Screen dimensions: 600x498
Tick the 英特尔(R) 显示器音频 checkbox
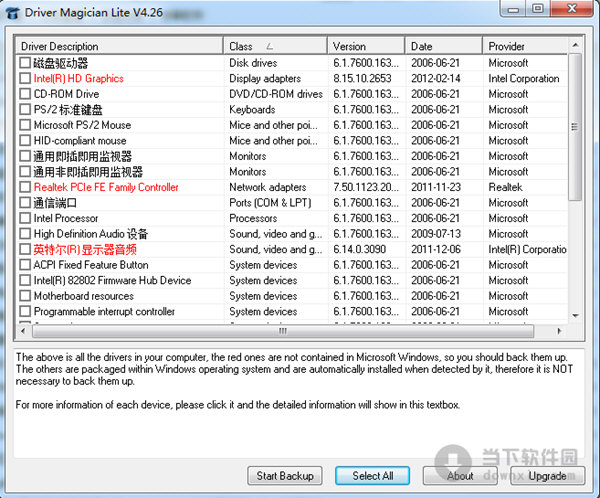(25, 249)
